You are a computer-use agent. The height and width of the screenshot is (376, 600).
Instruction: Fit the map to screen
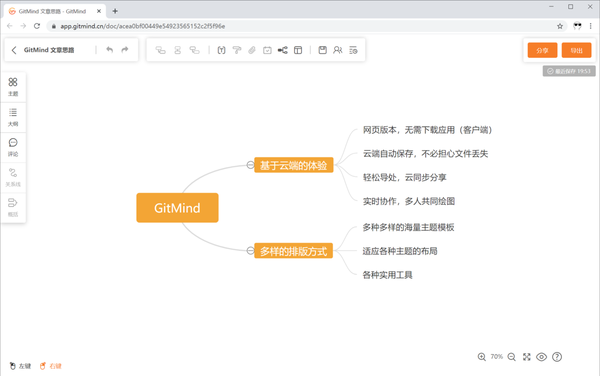[527, 357]
